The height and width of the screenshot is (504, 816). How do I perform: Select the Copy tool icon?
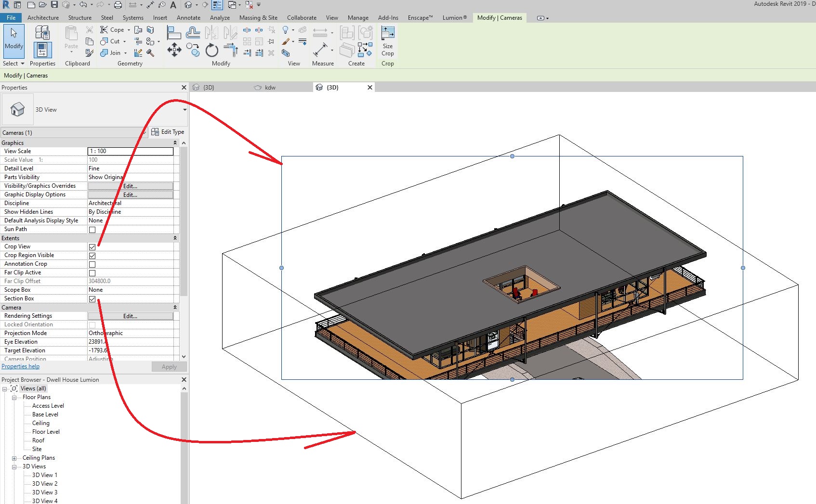point(193,50)
